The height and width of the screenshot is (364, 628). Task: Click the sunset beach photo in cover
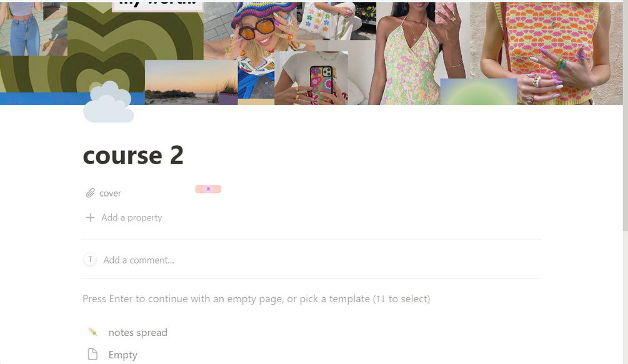click(191, 82)
